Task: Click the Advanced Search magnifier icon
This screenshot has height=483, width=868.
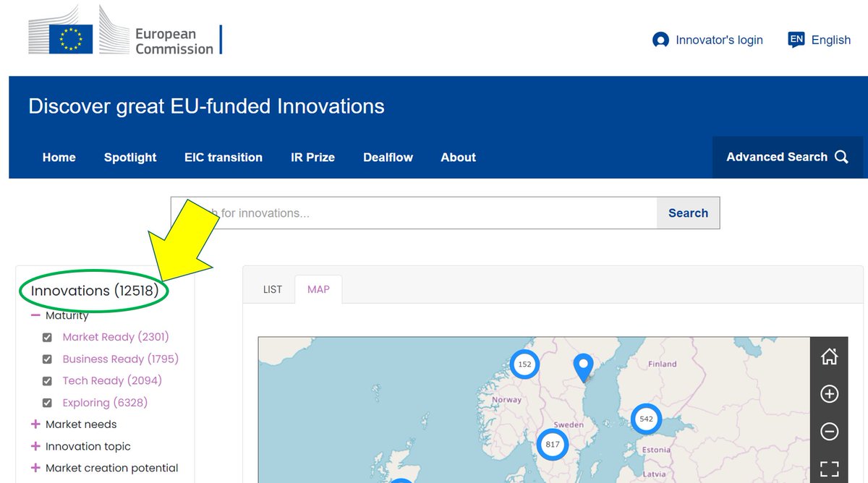Action: click(841, 157)
